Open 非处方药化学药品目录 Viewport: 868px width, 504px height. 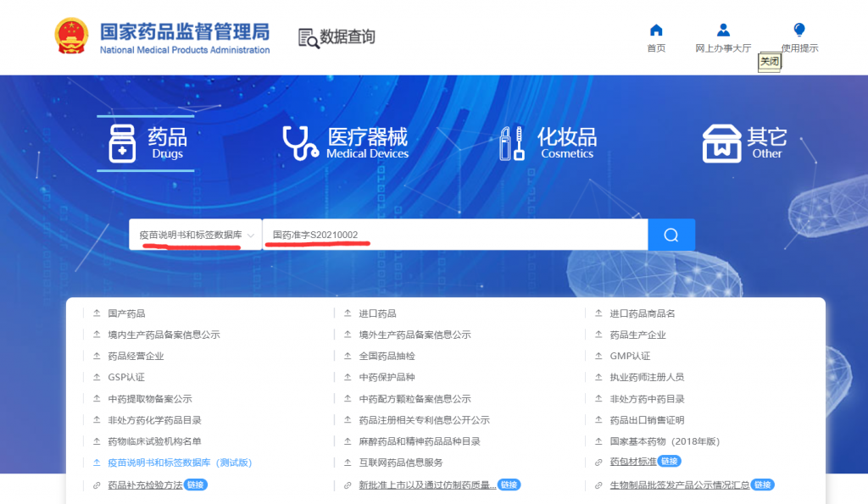point(154,420)
